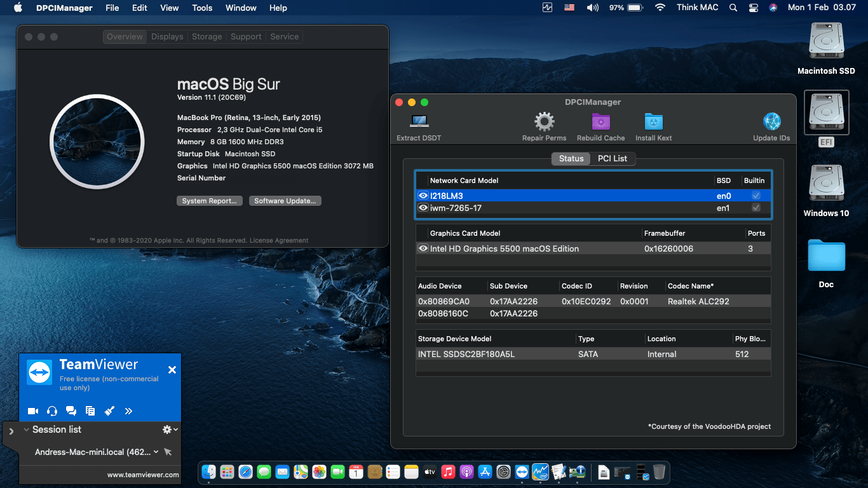Toggle the Builtin checkbox for en1
This screenshot has height=488, width=868.
pos(755,208)
